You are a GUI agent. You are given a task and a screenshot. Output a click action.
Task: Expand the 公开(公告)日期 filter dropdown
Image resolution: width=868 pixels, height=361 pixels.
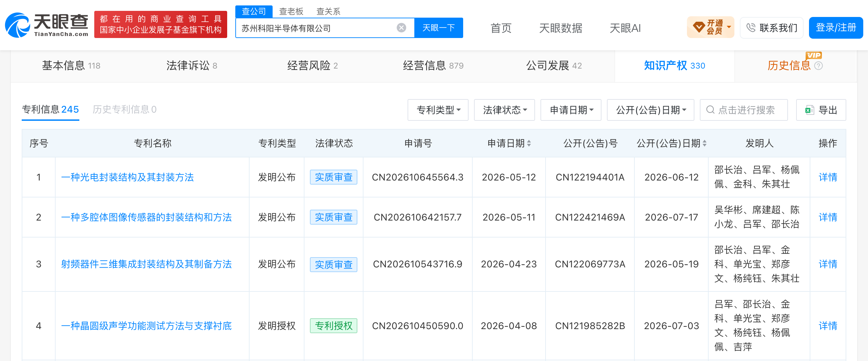click(x=651, y=110)
